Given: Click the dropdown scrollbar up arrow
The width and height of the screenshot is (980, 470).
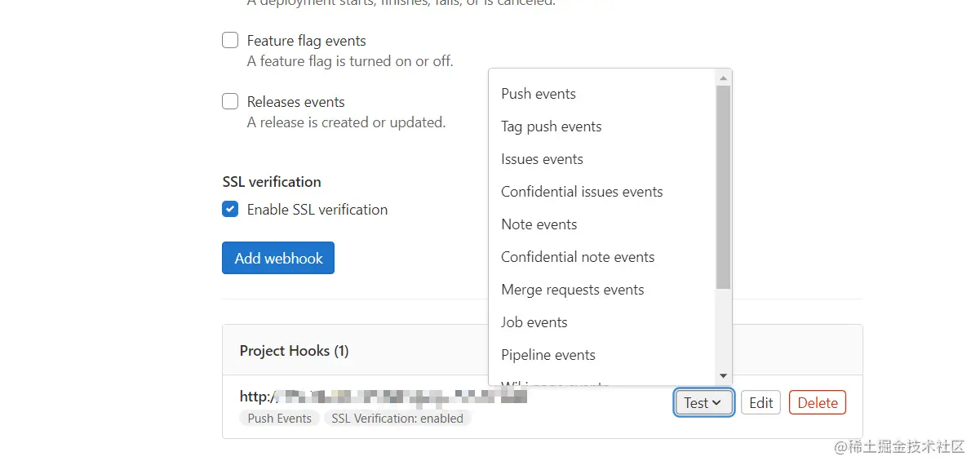Looking at the screenshot, I should (723, 78).
